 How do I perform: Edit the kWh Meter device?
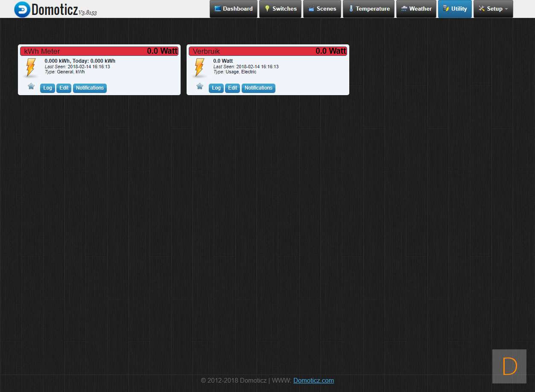point(64,88)
